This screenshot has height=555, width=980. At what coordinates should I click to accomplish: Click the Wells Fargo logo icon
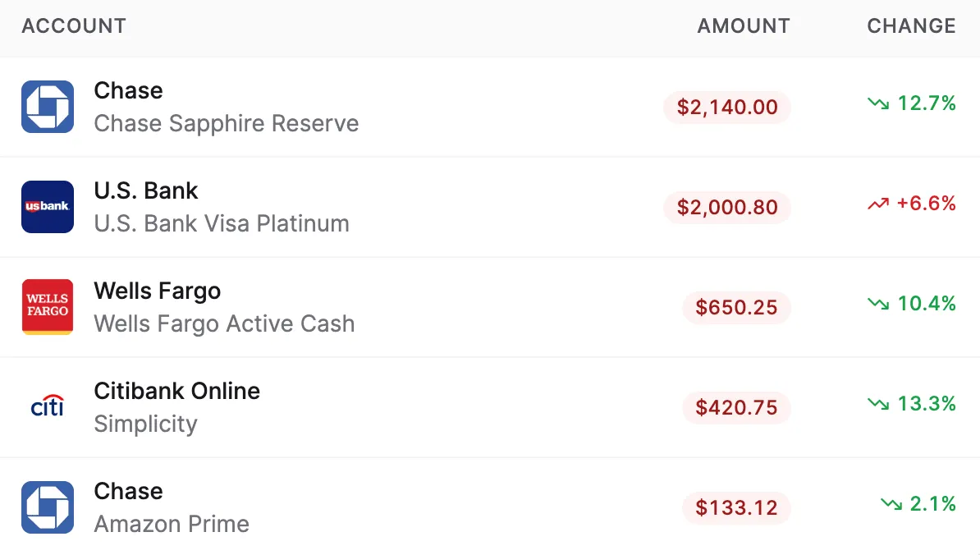pos(47,306)
